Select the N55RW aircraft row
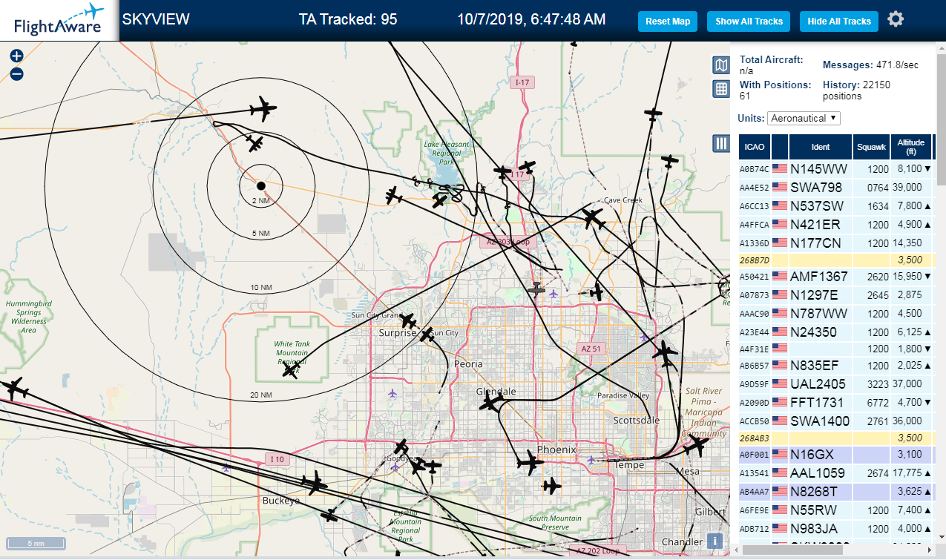Screen dimensions: 946x560 click(836, 510)
